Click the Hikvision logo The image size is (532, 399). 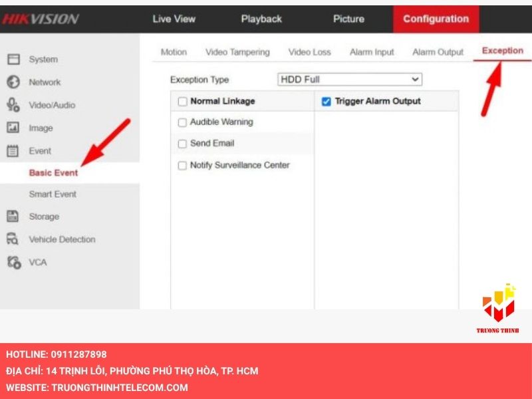pos(41,19)
